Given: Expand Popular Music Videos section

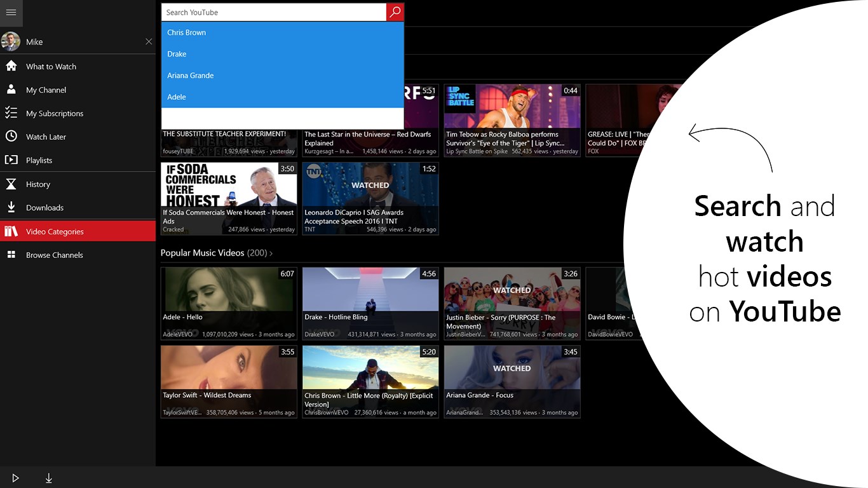Looking at the screenshot, I should 217,253.
